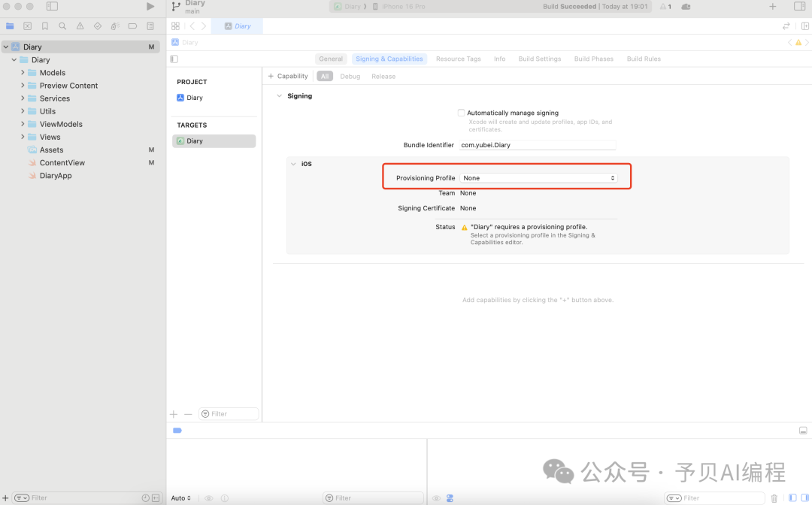812x505 pixels.
Task: Open the Breakpoint navigator icon
Action: point(132,26)
